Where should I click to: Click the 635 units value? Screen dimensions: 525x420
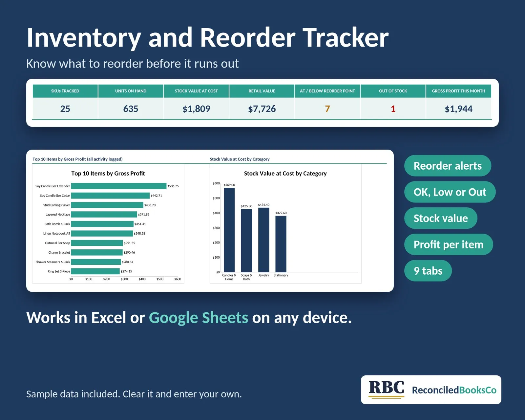click(x=131, y=109)
